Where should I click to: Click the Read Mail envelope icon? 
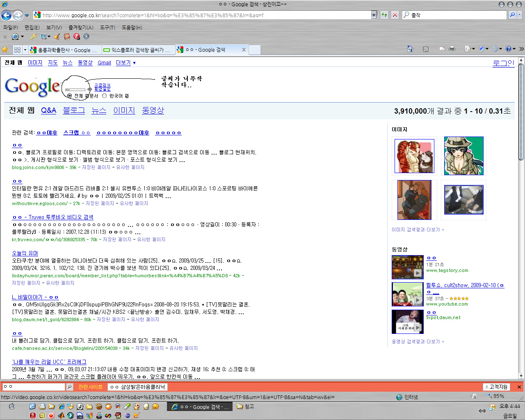pos(442,49)
